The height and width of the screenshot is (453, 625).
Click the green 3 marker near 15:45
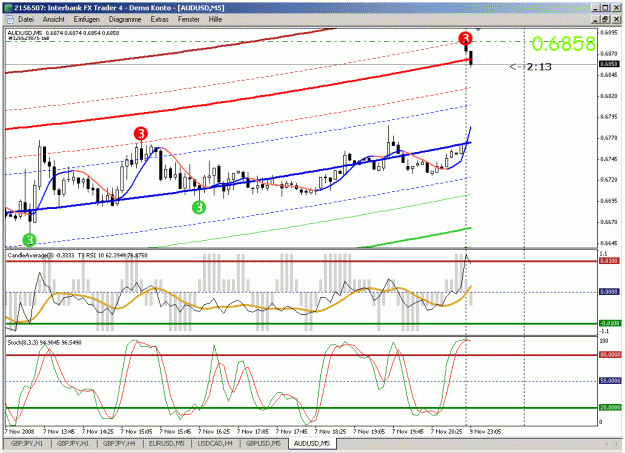point(199,207)
